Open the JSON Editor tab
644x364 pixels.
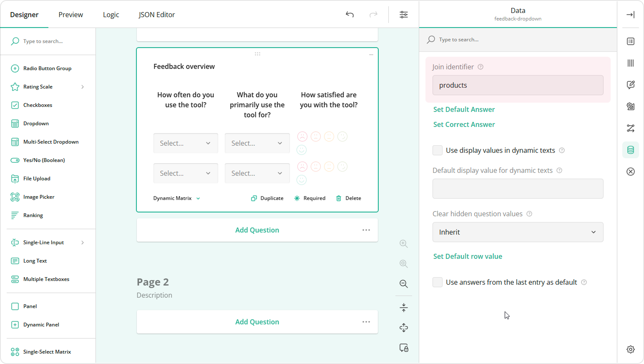(x=157, y=14)
